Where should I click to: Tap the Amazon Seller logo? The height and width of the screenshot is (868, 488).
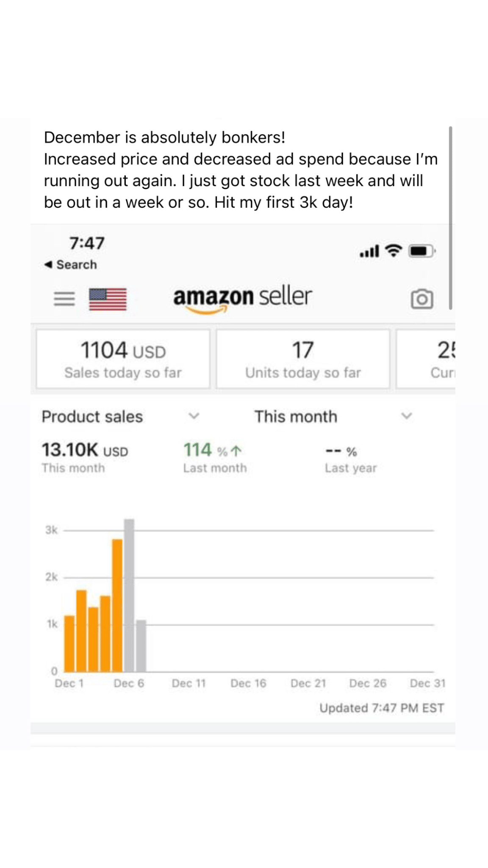pyautogui.click(x=242, y=298)
